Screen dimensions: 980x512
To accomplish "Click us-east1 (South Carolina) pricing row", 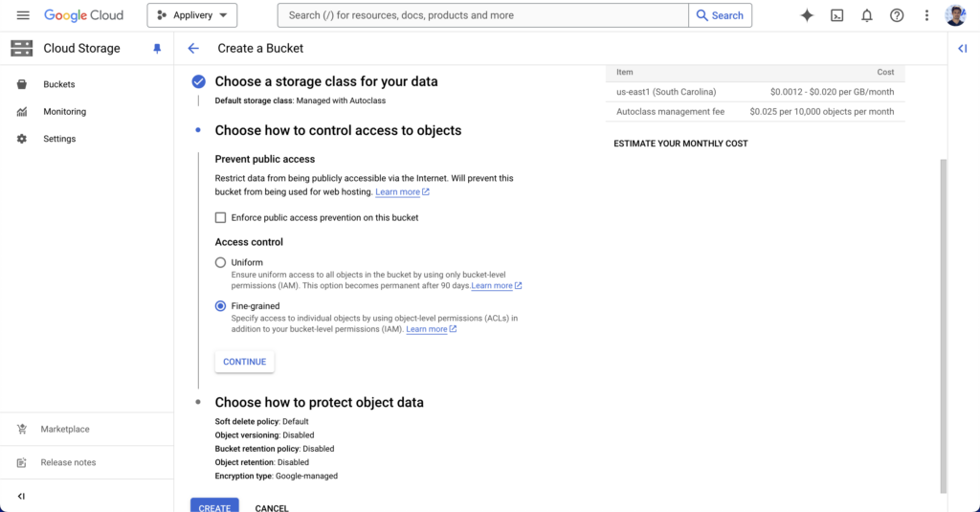I will tap(755, 92).
